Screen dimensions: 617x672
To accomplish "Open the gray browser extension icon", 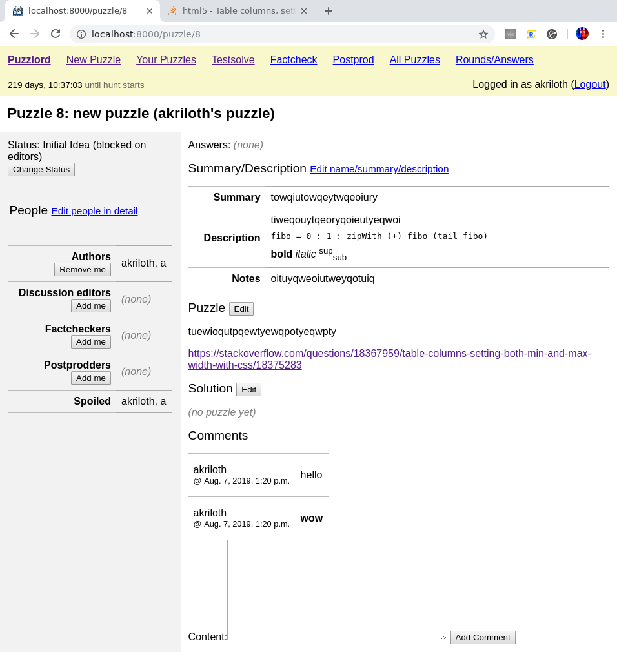I will [x=511, y=34].
